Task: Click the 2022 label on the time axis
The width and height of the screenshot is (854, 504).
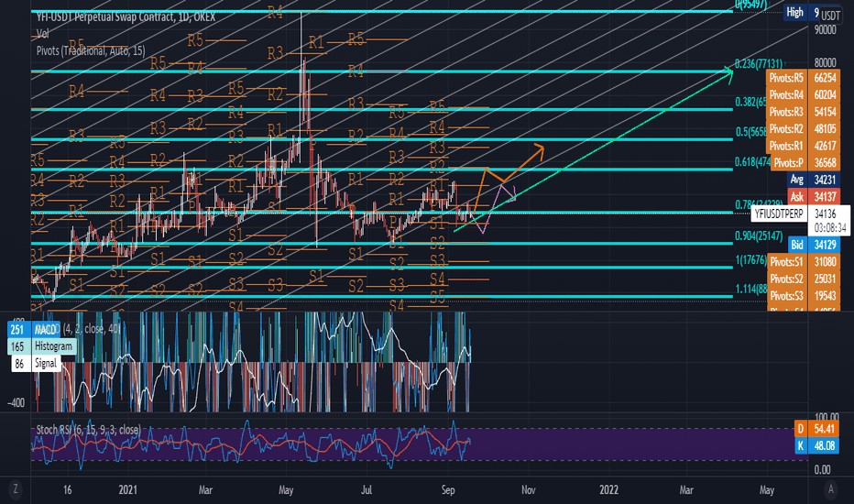Action: click(609, 489)
